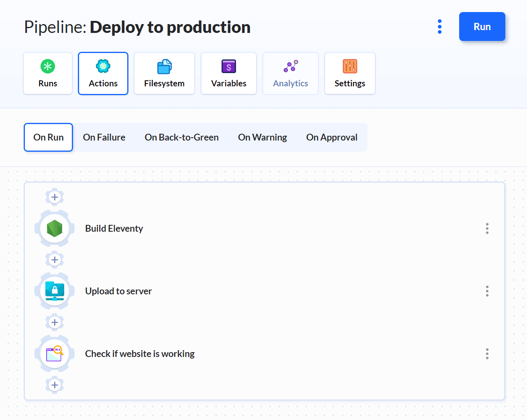Add an action after Upload to server

(x=54, y=322)
